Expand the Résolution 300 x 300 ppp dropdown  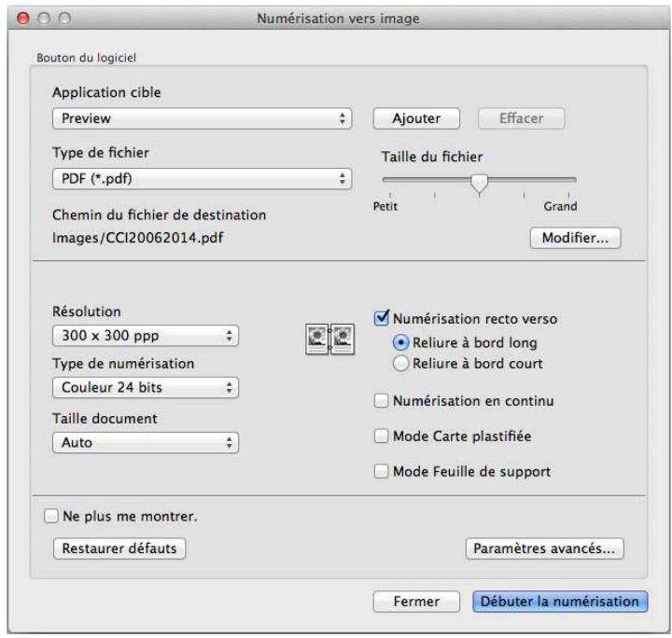[146, 335]
